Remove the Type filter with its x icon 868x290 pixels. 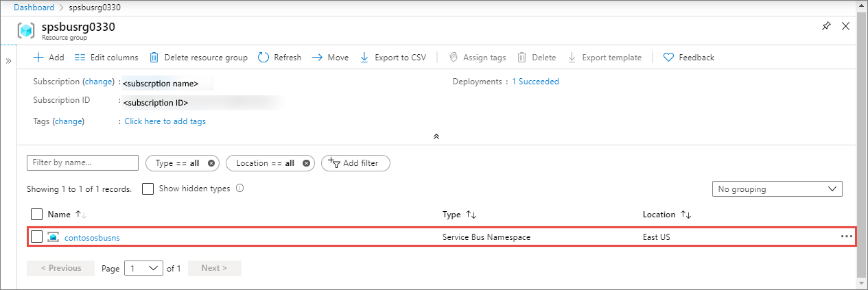(211, 163)
